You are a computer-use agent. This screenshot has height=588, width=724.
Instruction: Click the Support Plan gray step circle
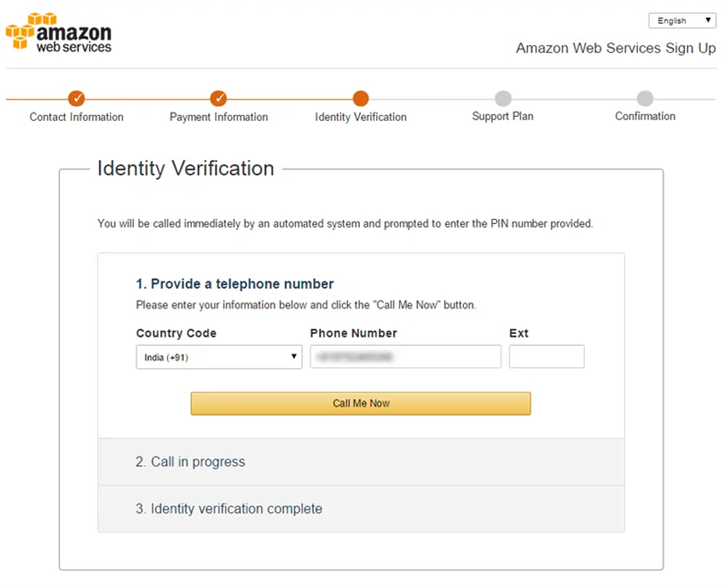click(503, 99)
